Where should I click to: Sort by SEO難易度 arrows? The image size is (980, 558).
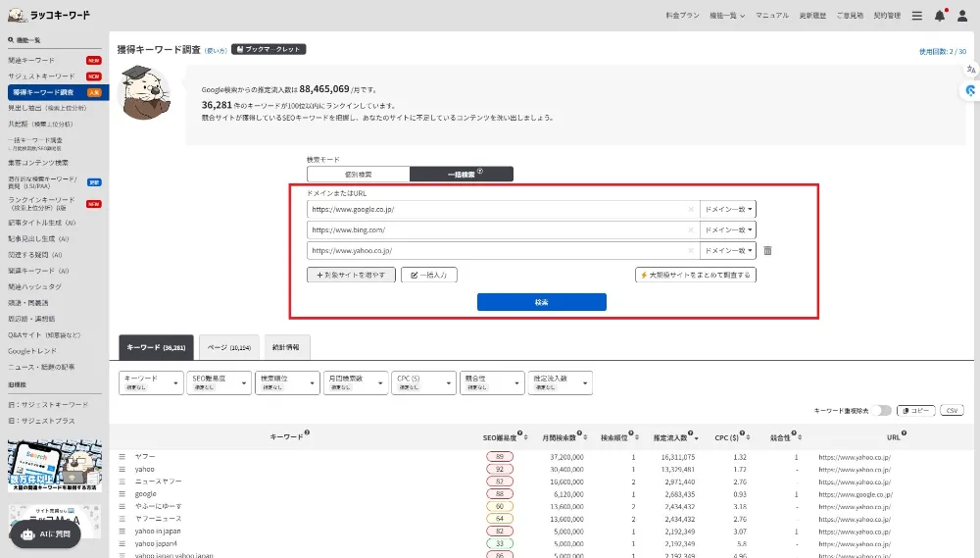[x=525, y=437]
